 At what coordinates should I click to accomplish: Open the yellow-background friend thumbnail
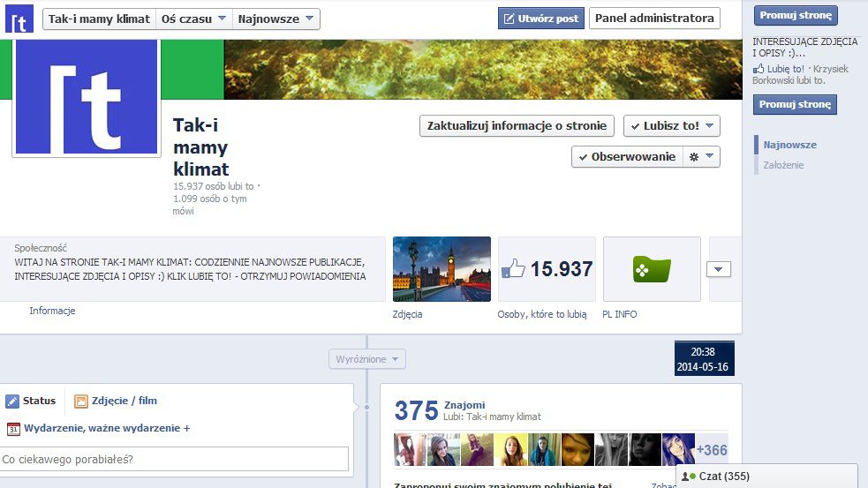pyautogui.click(x=510, y=449)
